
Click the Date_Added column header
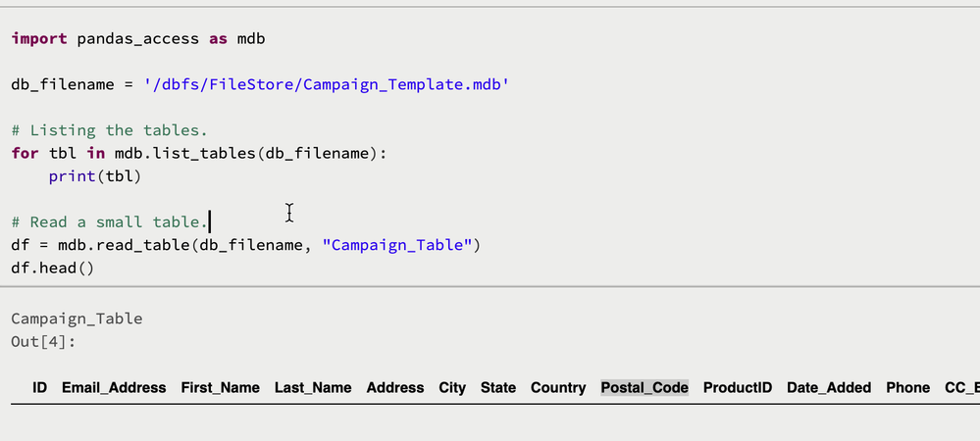click(829, 388)
